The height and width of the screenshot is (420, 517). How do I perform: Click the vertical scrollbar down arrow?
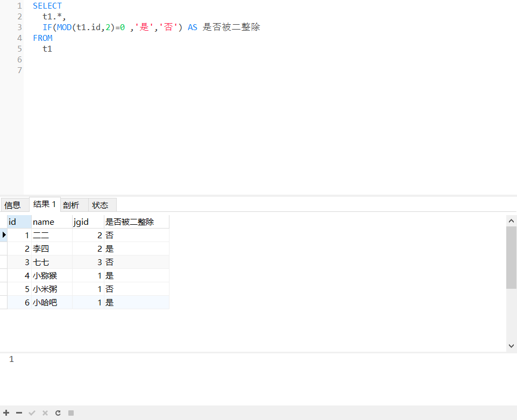click(x=511, y=346)
